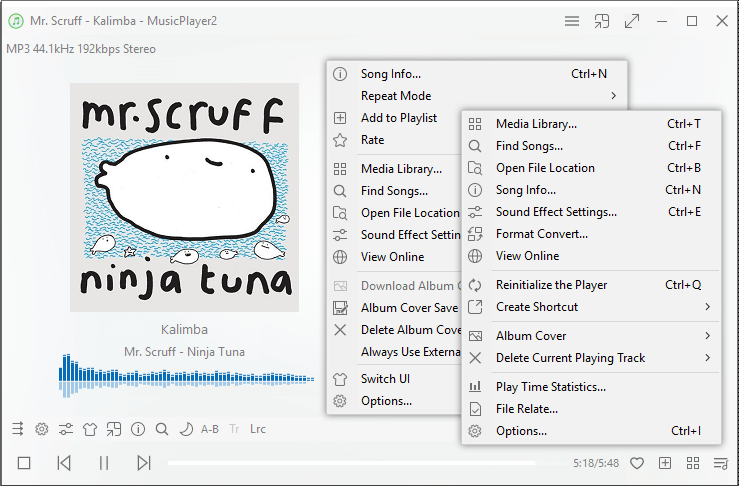Viewport: 739px width, 486px height.
Task: Click the sliders icon in bottom toolbar
Action: (66, 429)
